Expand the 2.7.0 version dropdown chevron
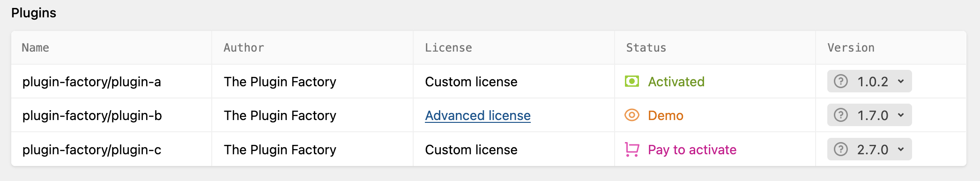 click(x=901, y=150)
